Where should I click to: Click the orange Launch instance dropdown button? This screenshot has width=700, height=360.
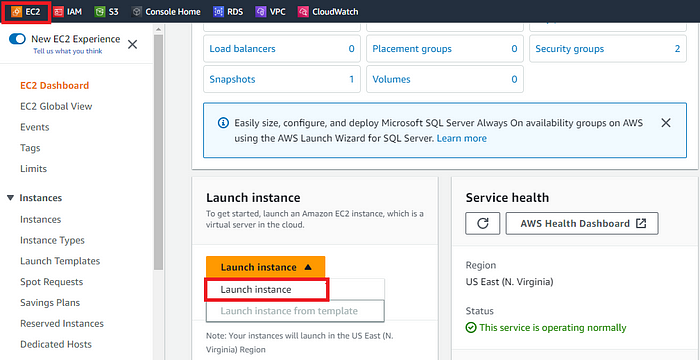click(266, 267)
